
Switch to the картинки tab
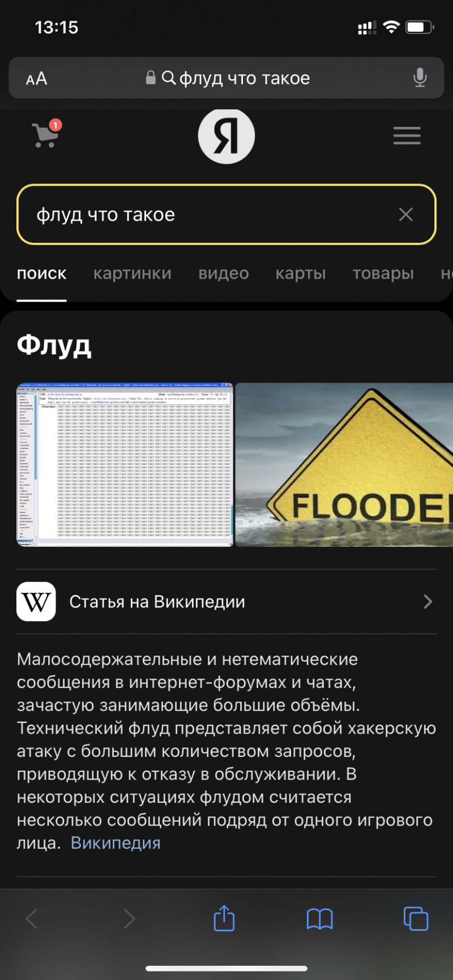133,273
